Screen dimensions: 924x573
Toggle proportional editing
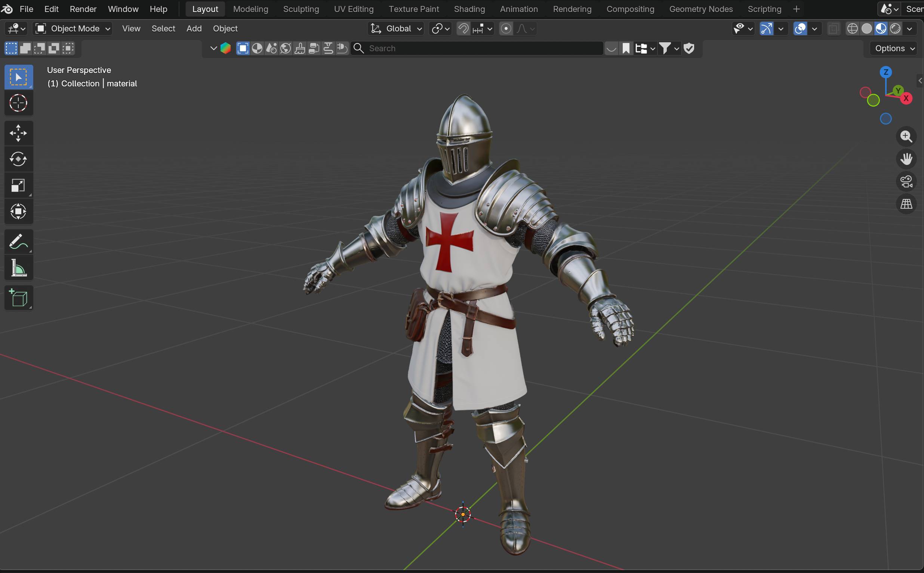click(506, 28)
